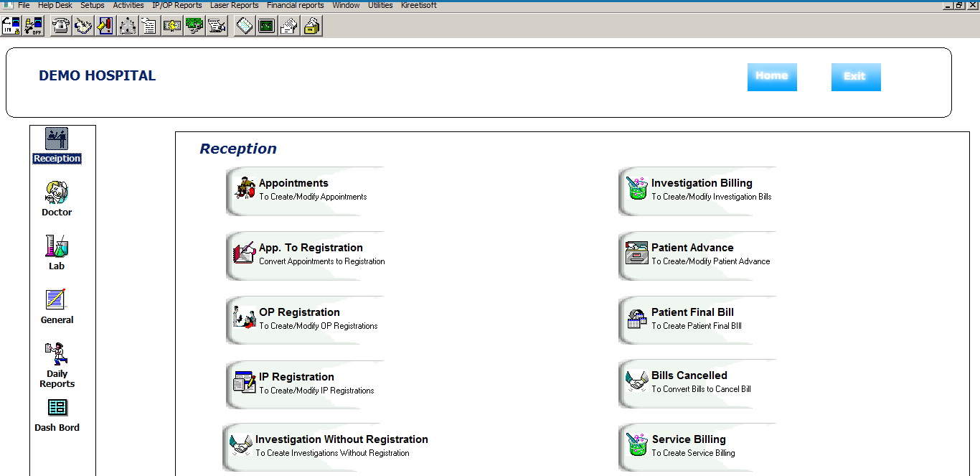Click the log-off toolbar icon
The image size is (980, 476).
tap(34, 27)
